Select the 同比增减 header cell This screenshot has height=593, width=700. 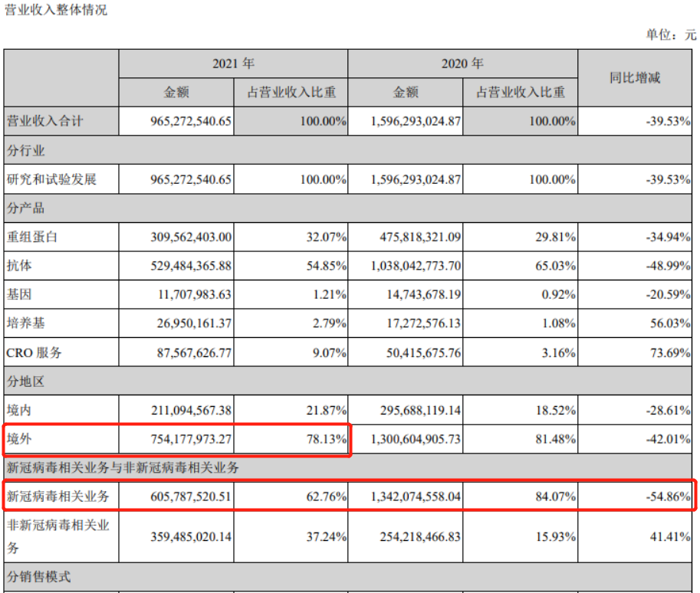pos(636,77)
